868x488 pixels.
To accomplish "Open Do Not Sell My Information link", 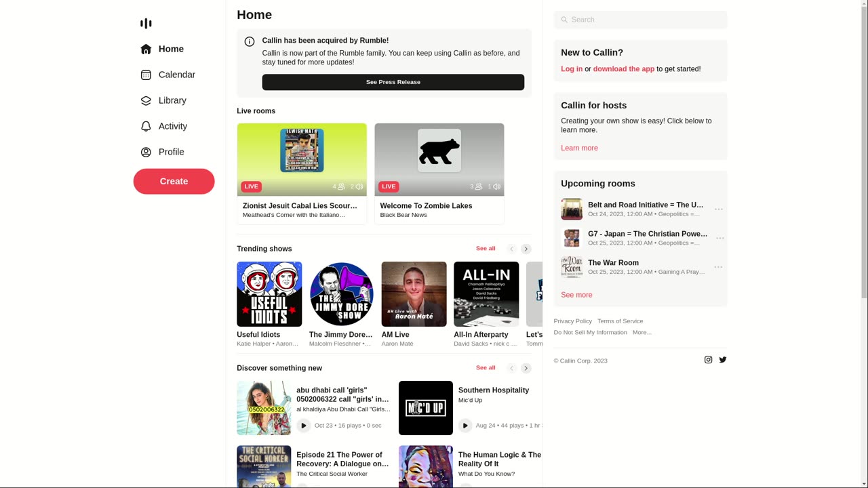I will [x=591, y=332].
